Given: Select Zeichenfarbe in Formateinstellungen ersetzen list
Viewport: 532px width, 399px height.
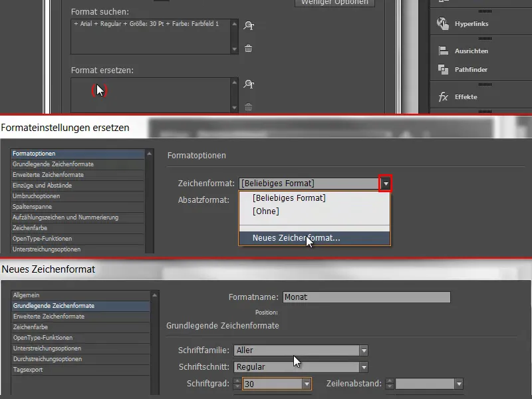Looking at the screenshot, I should (x=78, y=228).
